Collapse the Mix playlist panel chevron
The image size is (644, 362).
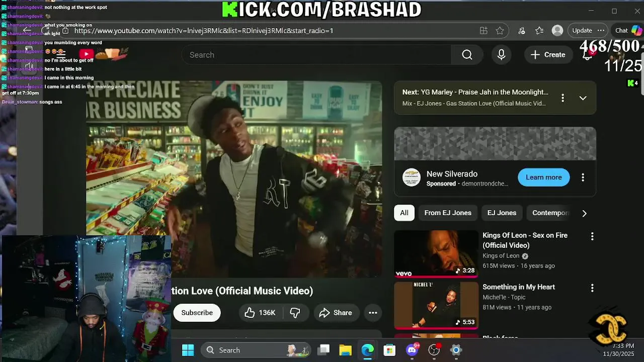pos(583,98)
